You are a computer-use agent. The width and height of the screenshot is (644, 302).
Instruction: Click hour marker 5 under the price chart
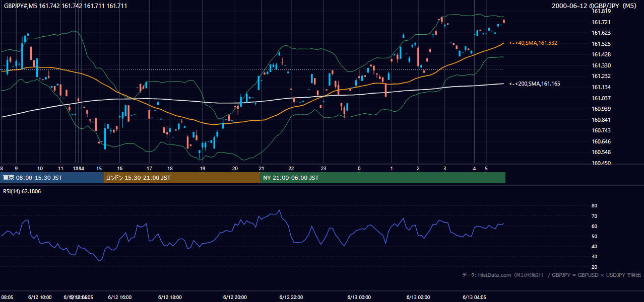click(x=486, y=169)
